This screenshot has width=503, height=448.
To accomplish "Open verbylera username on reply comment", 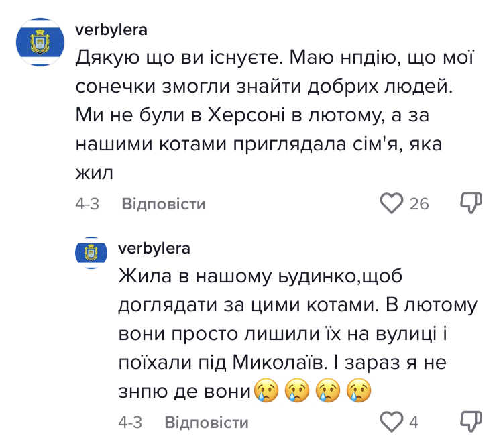I will (154, 248).
